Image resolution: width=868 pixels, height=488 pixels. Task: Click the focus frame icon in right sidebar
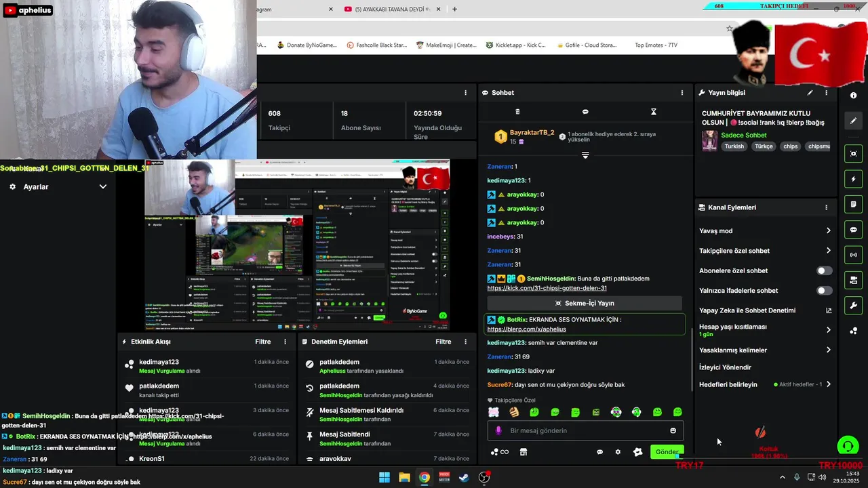point(853,154)
